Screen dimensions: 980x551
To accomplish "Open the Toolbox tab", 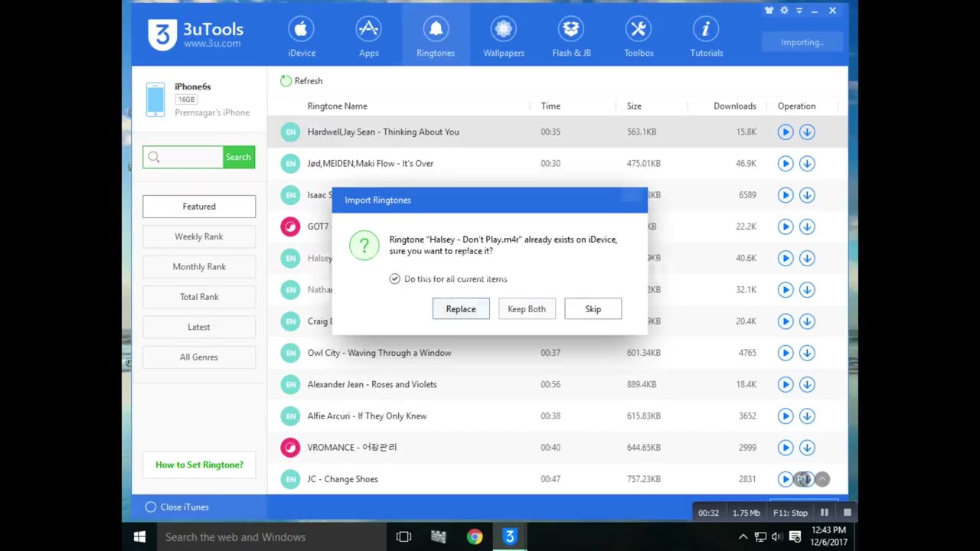I will 639,37.
